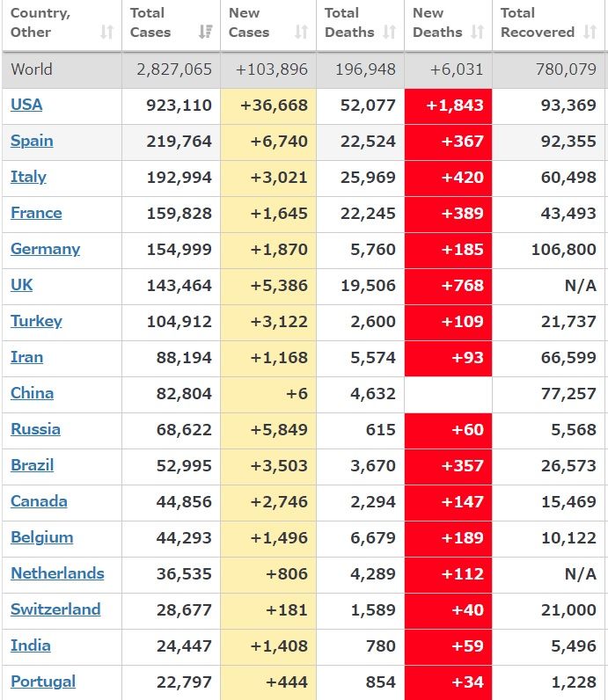608x700 pixels.
Task: Click the sort icon in Total Recovered header
Action: pyautogui.click(x=590, y=33)
